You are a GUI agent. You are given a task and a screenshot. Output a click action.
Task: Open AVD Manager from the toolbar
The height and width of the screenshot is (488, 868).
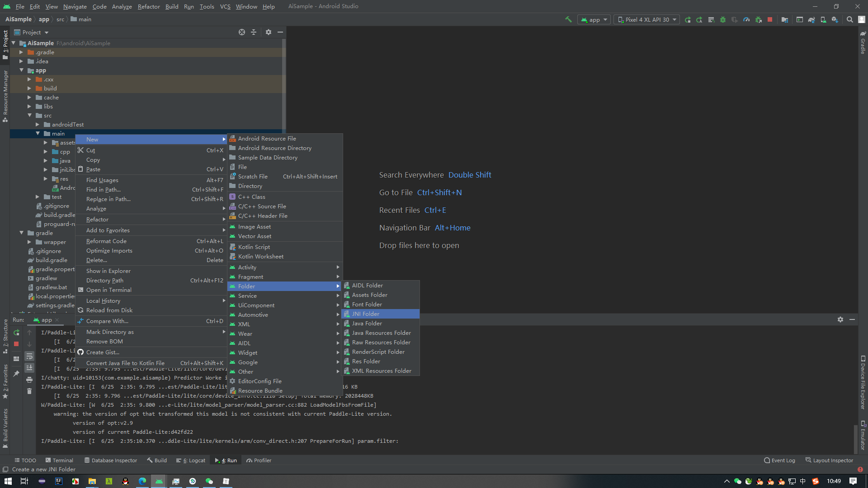pos(823,19)
